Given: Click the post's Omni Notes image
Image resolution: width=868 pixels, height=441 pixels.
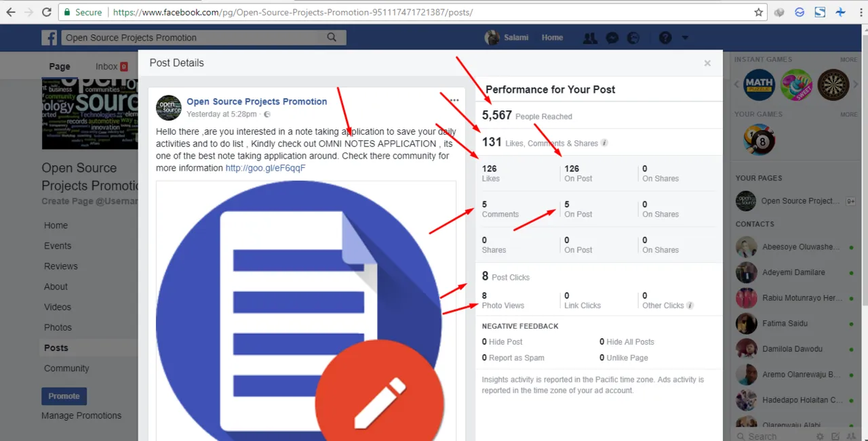Looking at the screenshot, I should (306, 311).
